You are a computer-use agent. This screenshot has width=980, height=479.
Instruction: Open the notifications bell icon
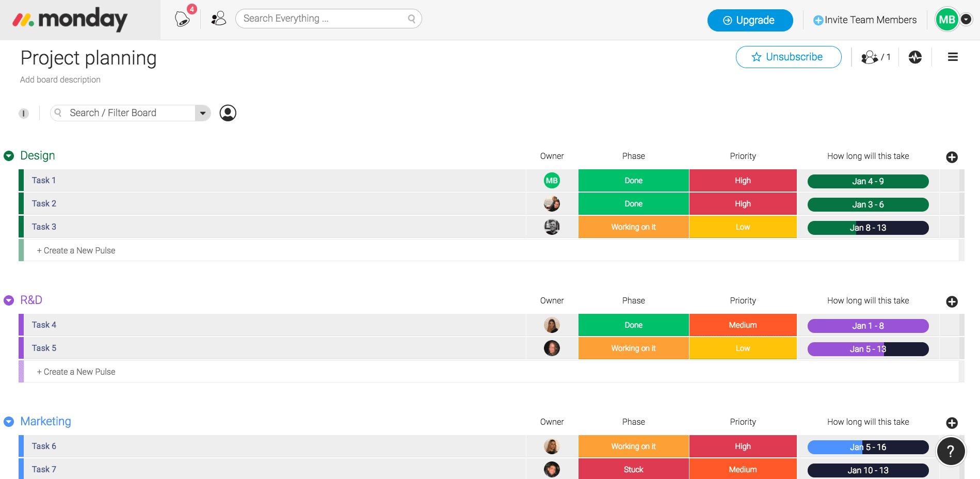click(x=182, y=19)
